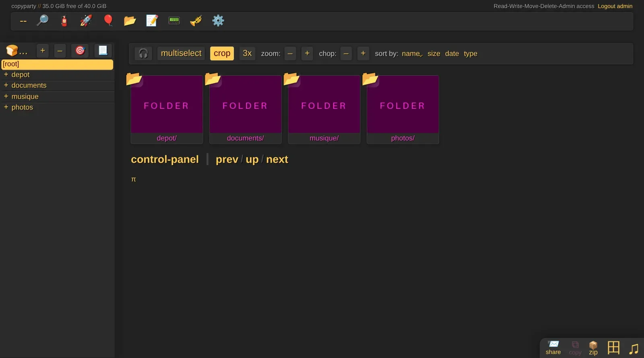Open the trumpet icon in toolbar
Image resolution: width=644 pixels, height=358 pixels.
click(x=196, y=21)
